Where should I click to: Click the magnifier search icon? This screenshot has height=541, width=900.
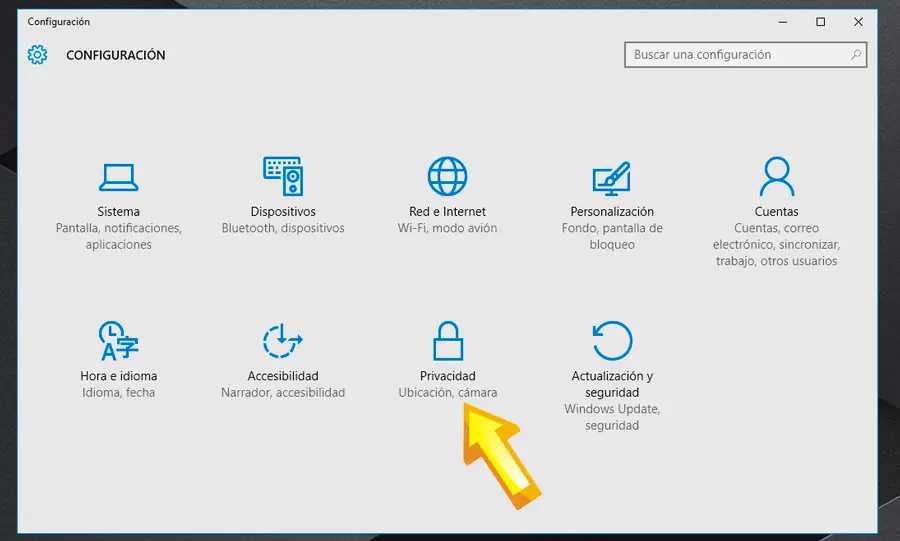pos(855,55)
